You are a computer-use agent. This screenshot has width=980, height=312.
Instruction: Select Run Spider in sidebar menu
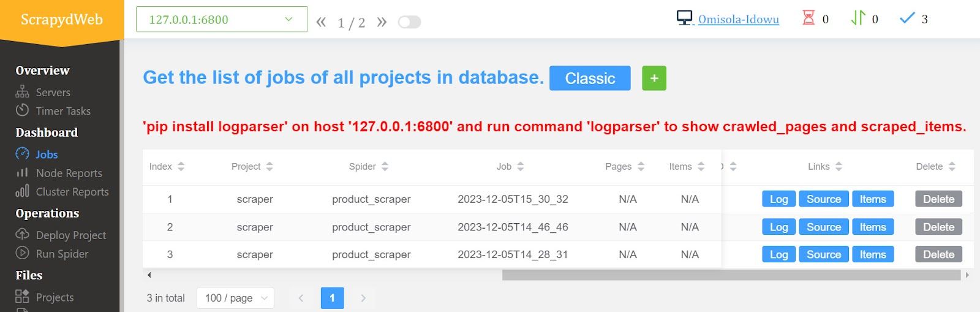pyautogui.click(x=62, y=253)
